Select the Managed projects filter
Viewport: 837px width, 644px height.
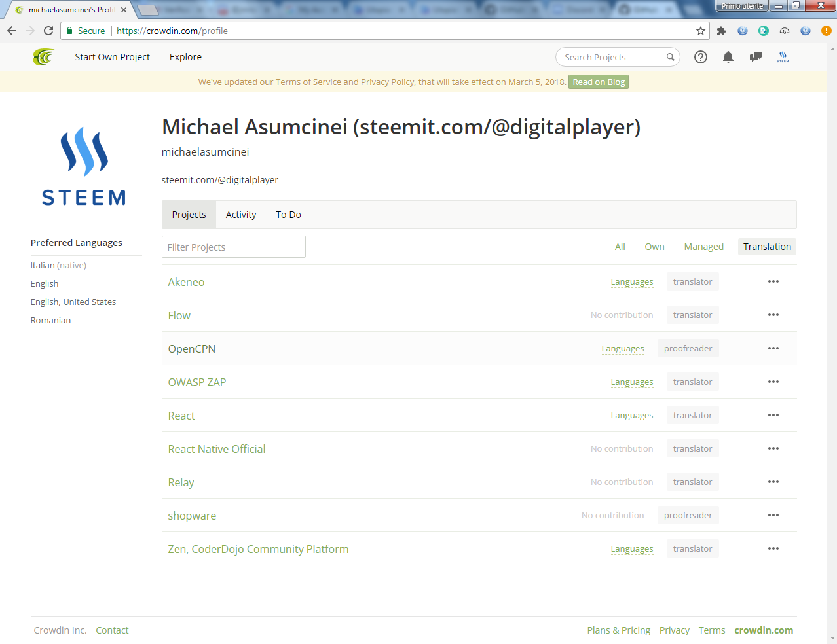(x=704, y=247)
